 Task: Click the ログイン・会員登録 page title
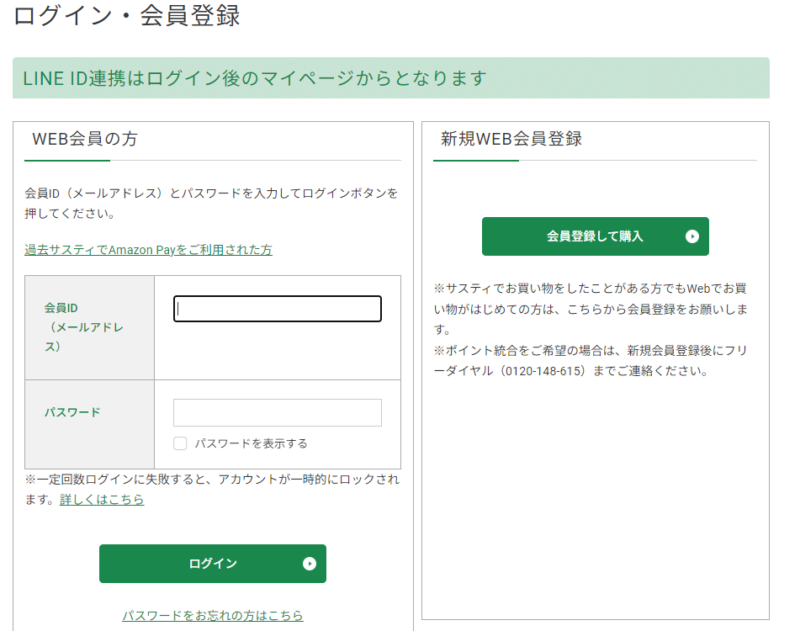click(127, 17)
